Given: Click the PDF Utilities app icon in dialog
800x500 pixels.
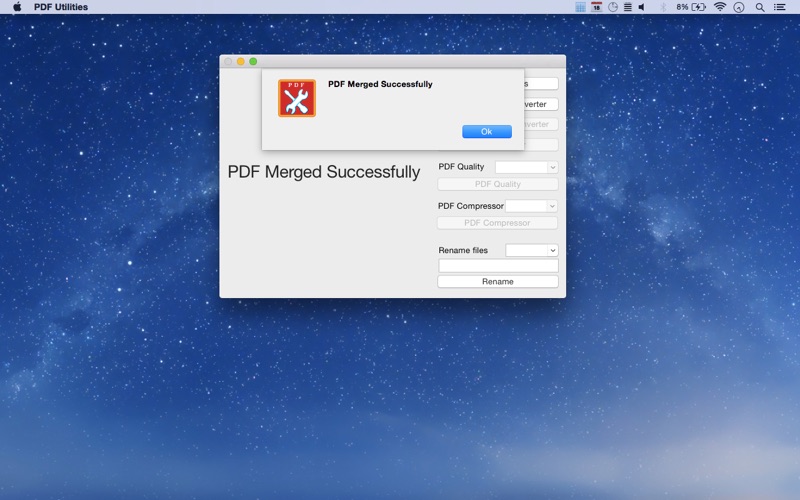Looking at the screenshot, I should tap(297, 98).
